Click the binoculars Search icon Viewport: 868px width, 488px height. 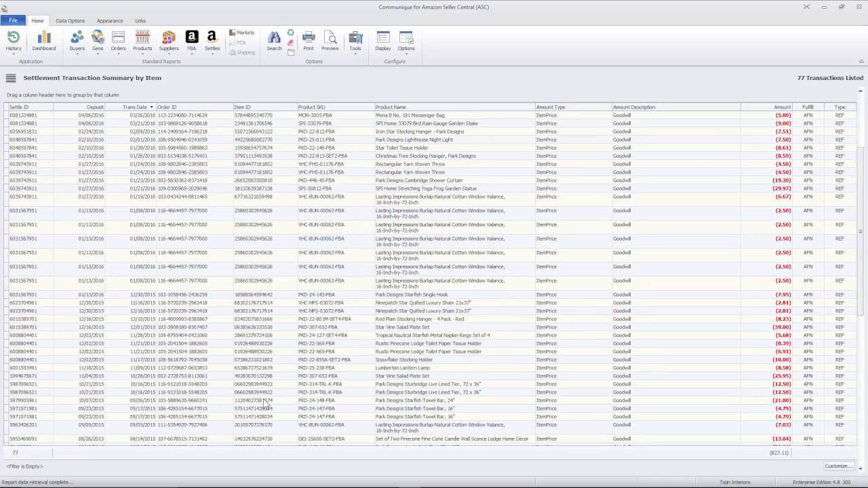[274, 41]
